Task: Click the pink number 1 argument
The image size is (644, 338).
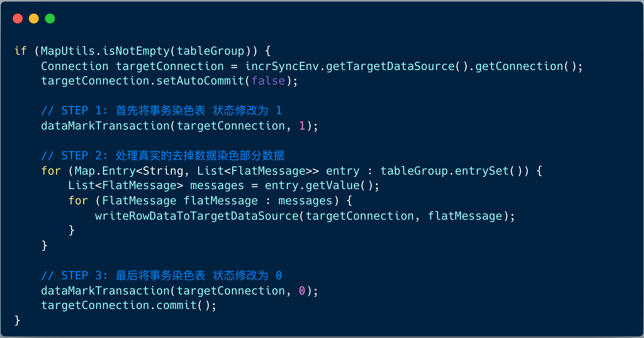Action: (x=302, y=126)
